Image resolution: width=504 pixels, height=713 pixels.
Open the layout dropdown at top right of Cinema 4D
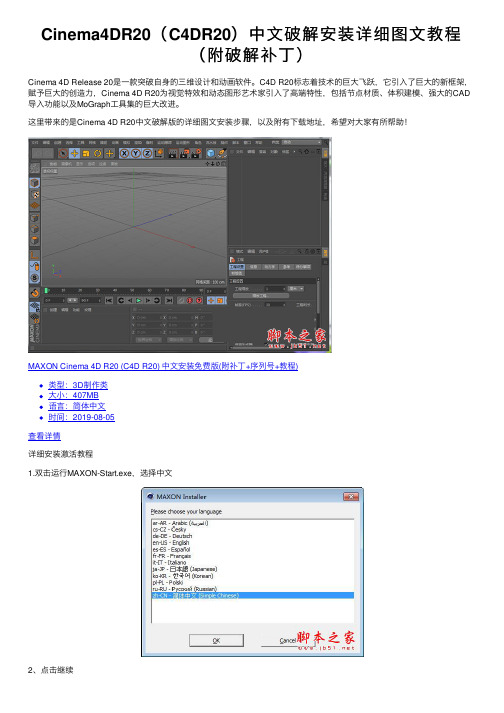pos(302,142)
